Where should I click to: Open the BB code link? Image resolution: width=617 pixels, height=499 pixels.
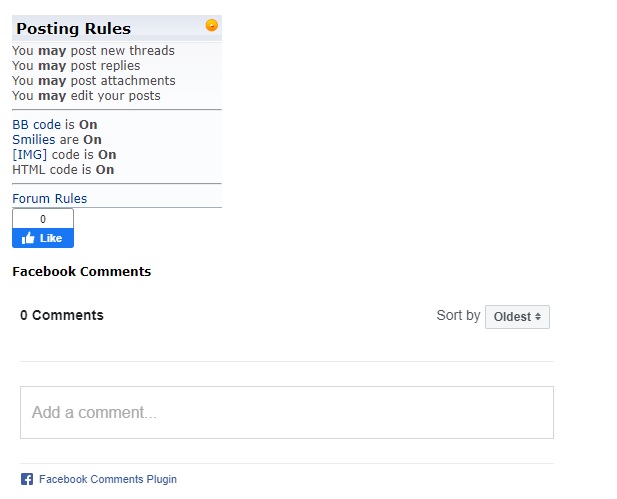[x=36, y=125]
